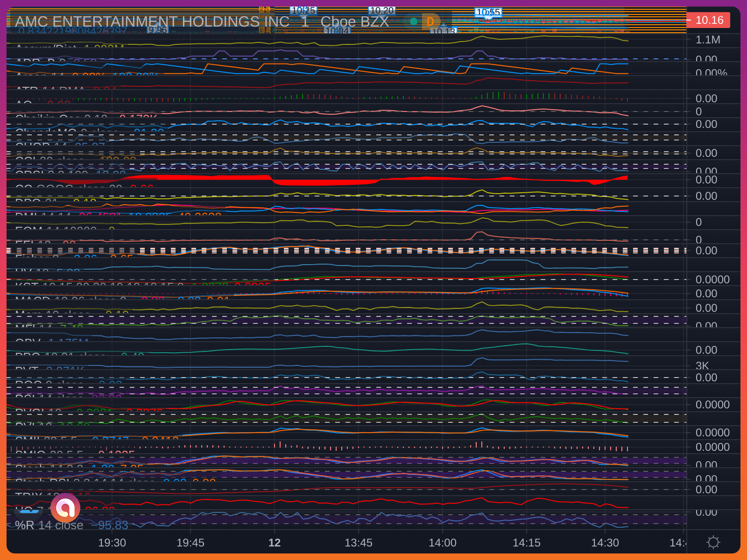This screenshot has width=747, height=560.
Task: Click the 14:00 time axis label
Action: coord(443,543)
